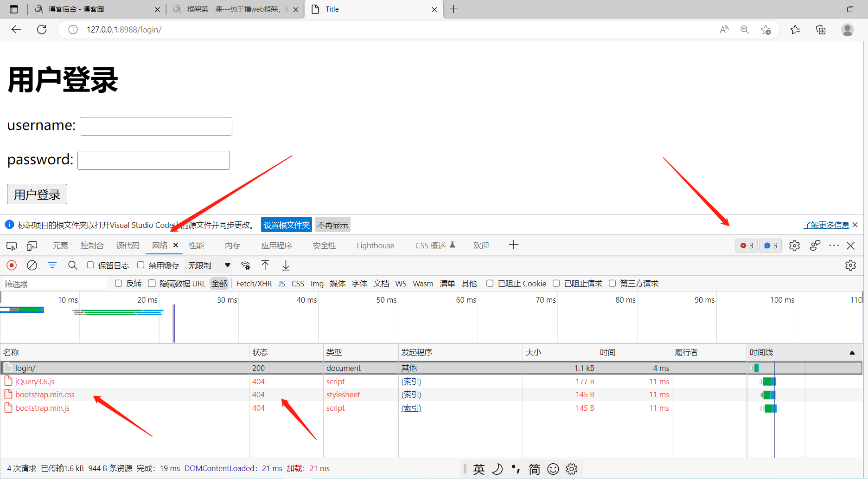Reload the login page
This screenshot has width=868, height=479.
(42, 30)
